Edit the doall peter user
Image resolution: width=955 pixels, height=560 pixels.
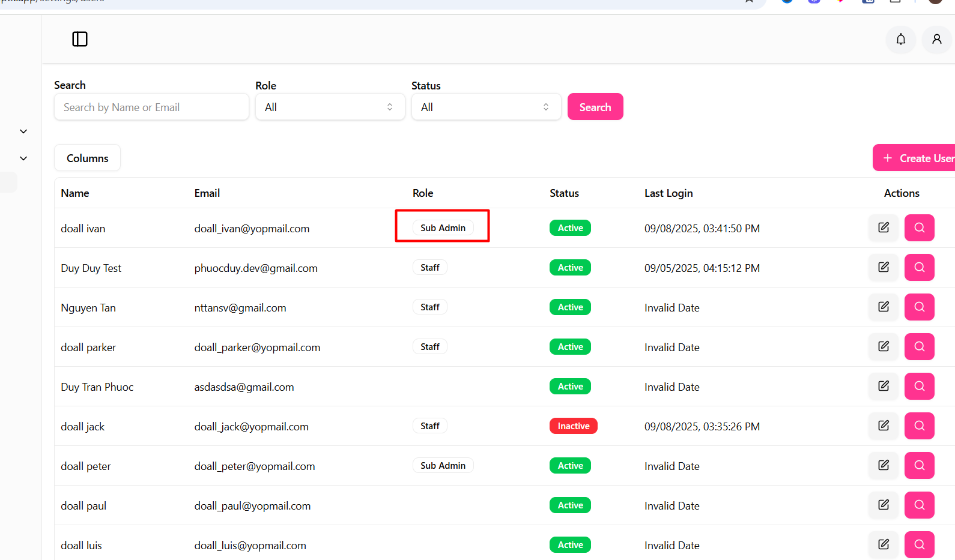point(883,465)
